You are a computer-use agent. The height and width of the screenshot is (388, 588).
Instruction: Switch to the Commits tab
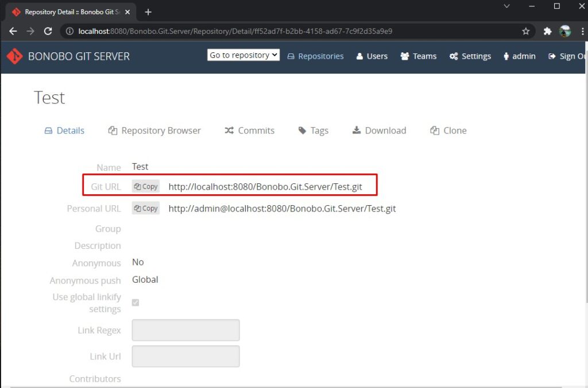(x=250, y=130)
